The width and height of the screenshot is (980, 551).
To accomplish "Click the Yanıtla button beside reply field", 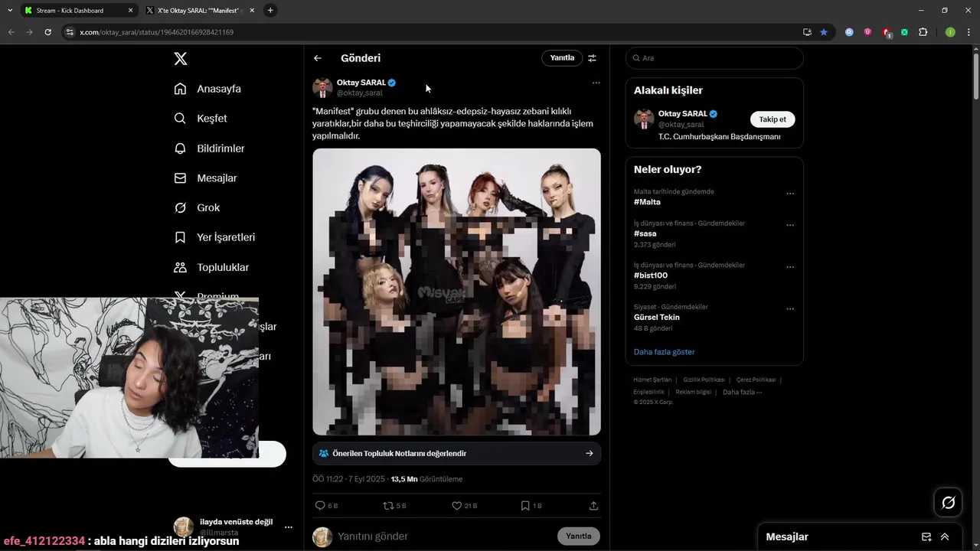I will point(579,536).
